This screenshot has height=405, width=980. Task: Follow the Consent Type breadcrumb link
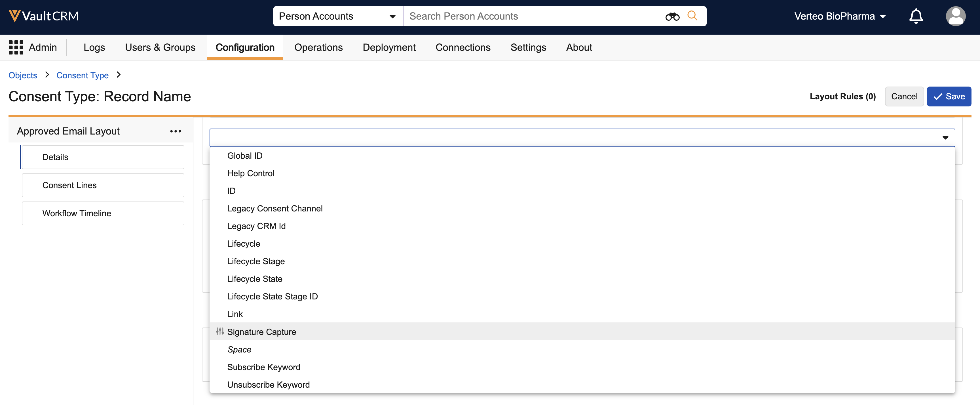click(83, 75)
